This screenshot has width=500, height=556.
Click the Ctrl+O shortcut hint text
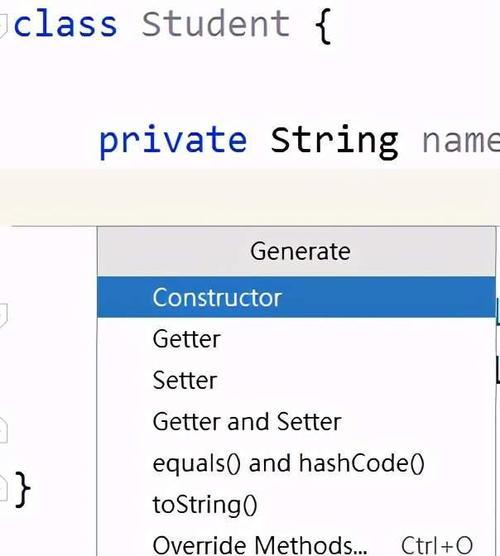[x=437, y=545]
